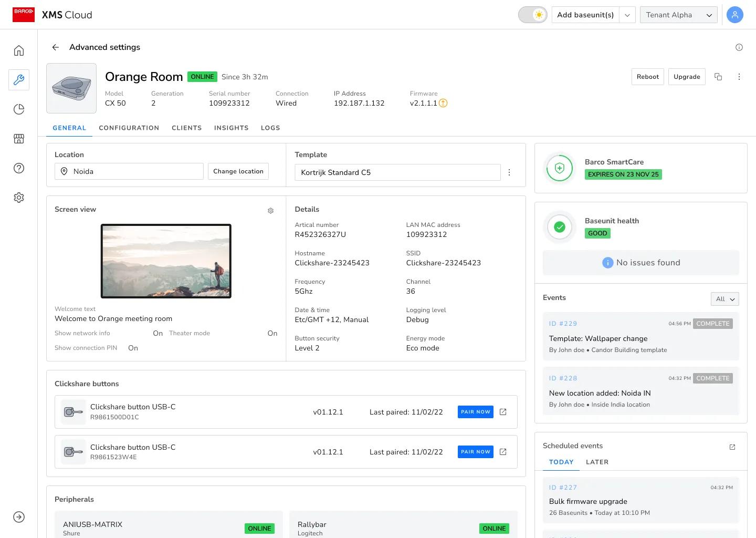
Task: Select the Today scheduled events tab
Action: (x=561, y=462)
